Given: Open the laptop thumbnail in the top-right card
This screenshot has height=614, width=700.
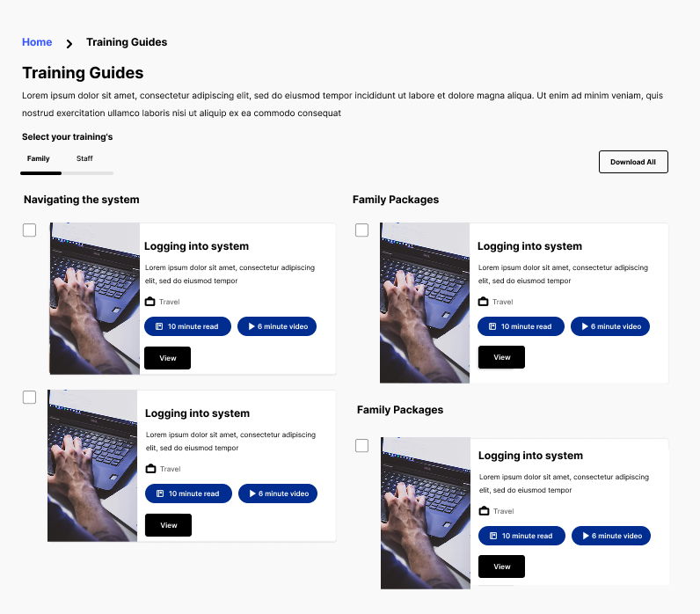Looking at the screenshot, I should click(425, 303).
